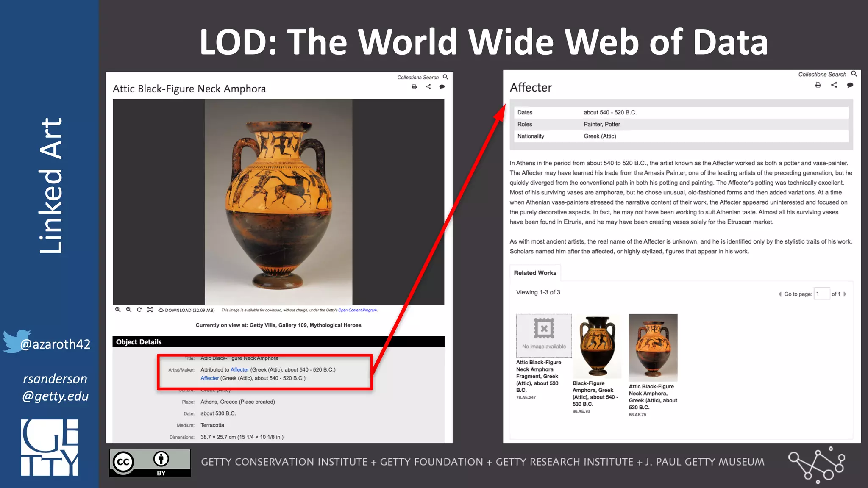Click search magnifier on Affecter page
This screenshot has height=488, width=868.
[854, 74]
